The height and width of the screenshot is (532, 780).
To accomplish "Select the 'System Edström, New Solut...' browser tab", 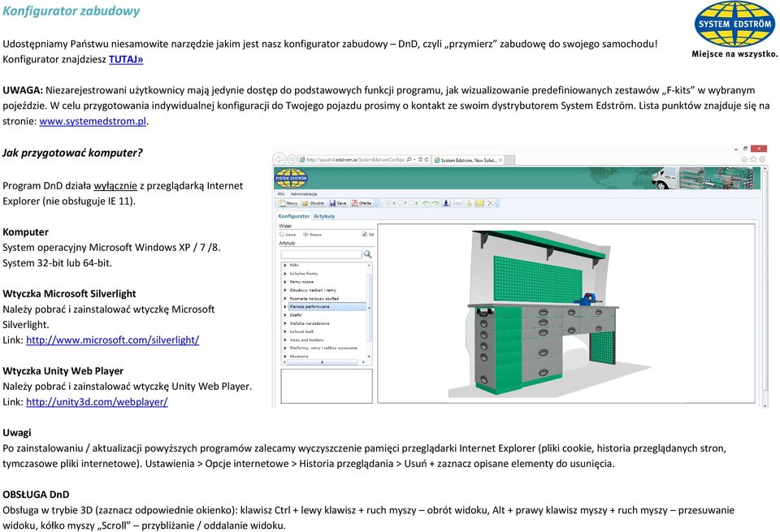I will (468, 160).
